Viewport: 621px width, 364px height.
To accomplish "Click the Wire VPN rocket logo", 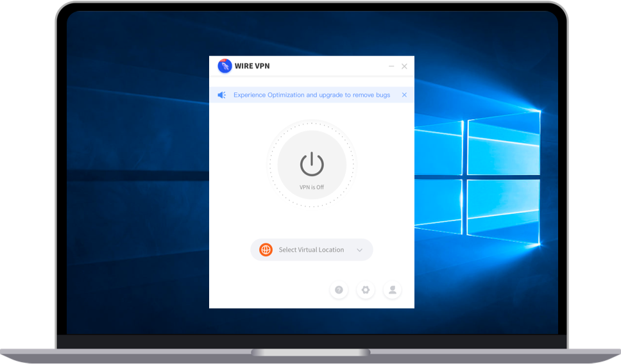I will tap(225, 66).
